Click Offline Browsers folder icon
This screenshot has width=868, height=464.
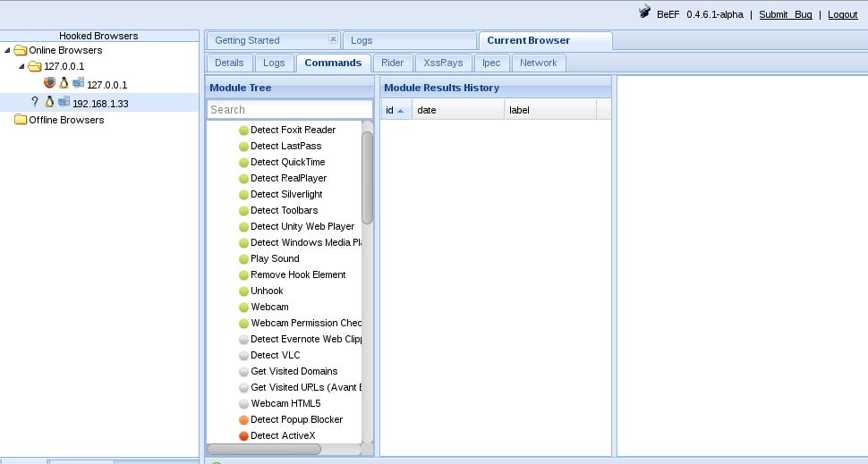21,120
